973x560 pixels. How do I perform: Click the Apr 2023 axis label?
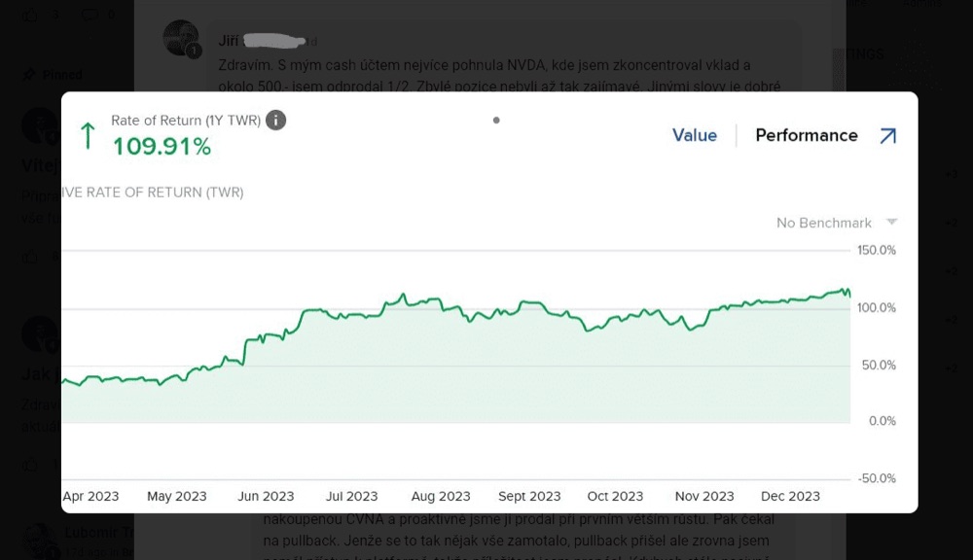(90, 496)
